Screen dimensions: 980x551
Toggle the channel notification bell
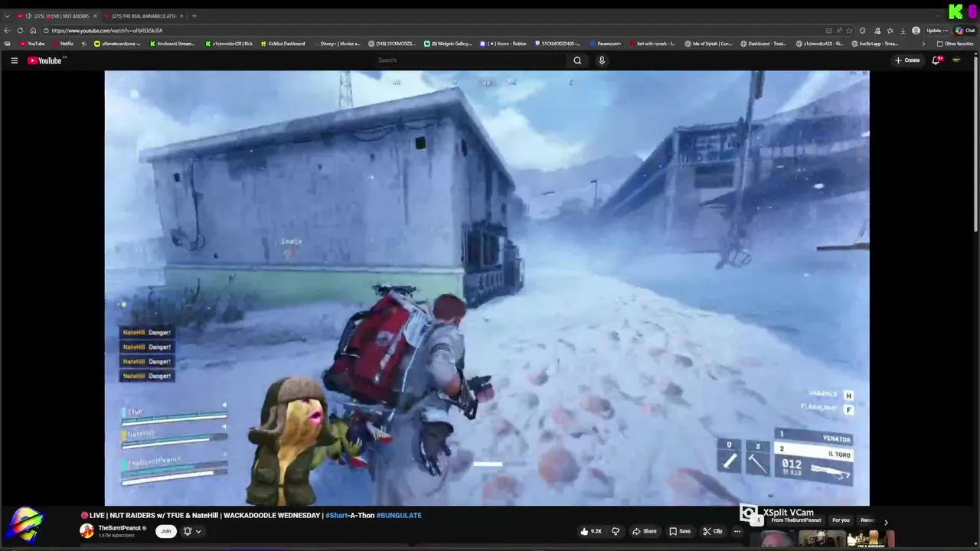pos(188,531)
